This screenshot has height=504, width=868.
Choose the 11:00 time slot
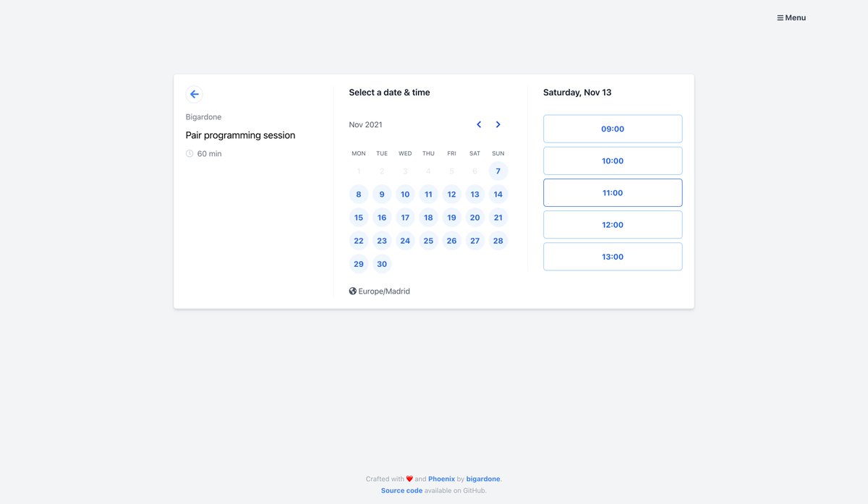click(613, 192)
